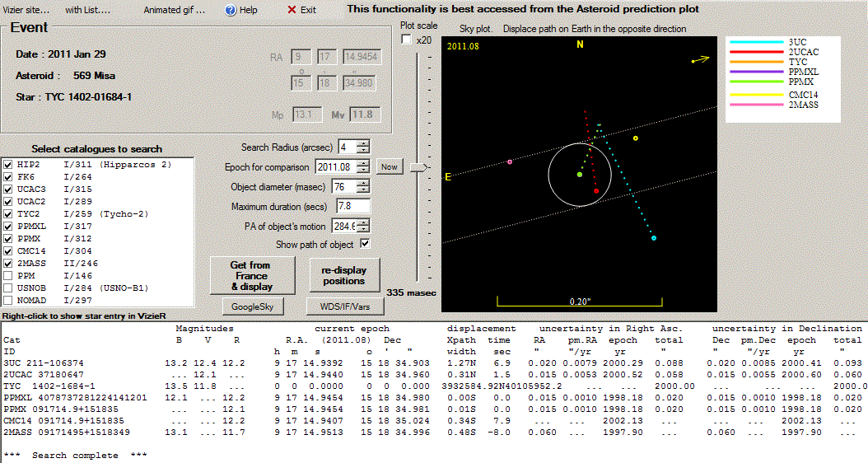Click the pink 2MASS legend line
The width and height of the screenshot is (868, 463).
click(x=757, y=105)
